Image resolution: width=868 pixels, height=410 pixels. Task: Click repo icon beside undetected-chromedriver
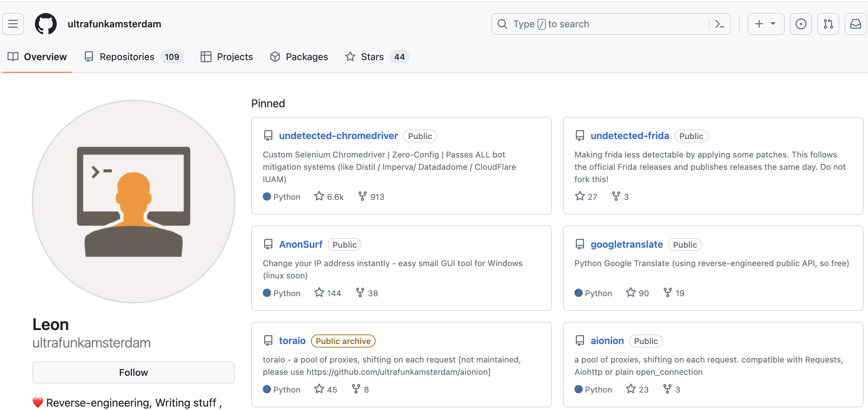point(268,136)
